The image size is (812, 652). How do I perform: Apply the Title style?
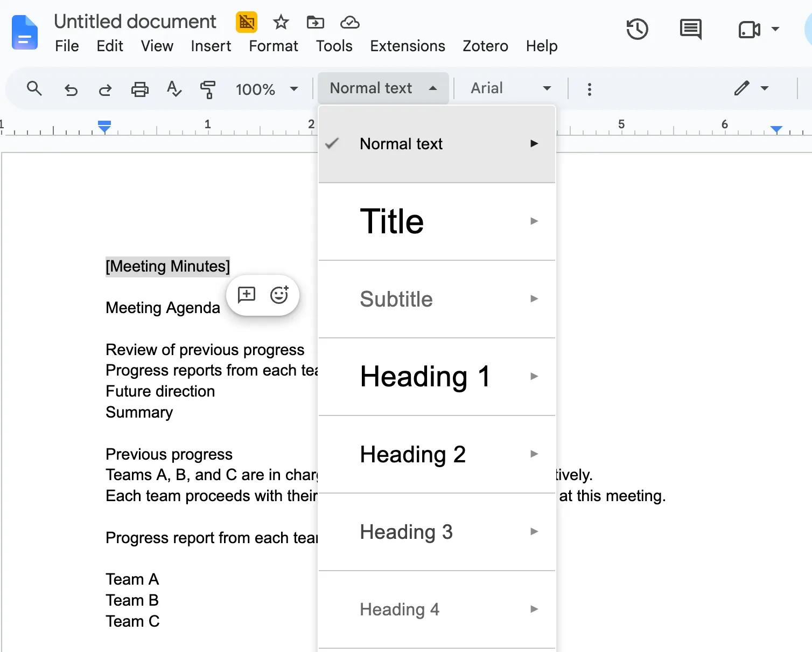[437, 221]
